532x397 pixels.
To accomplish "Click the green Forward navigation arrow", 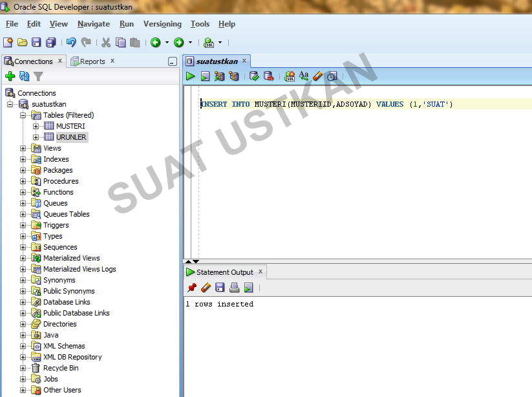I will [x=179, y=43].
